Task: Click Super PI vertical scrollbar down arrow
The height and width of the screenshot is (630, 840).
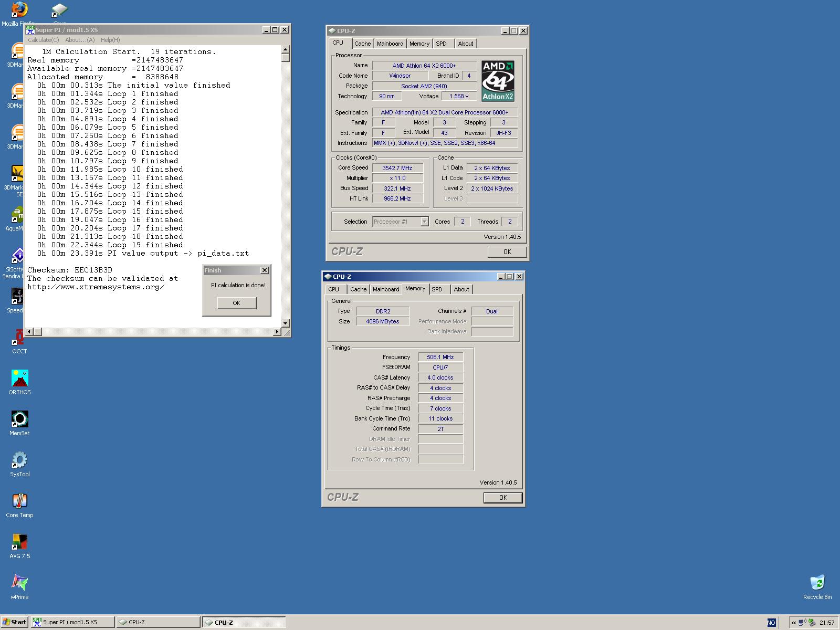Action: click(286, 323)
